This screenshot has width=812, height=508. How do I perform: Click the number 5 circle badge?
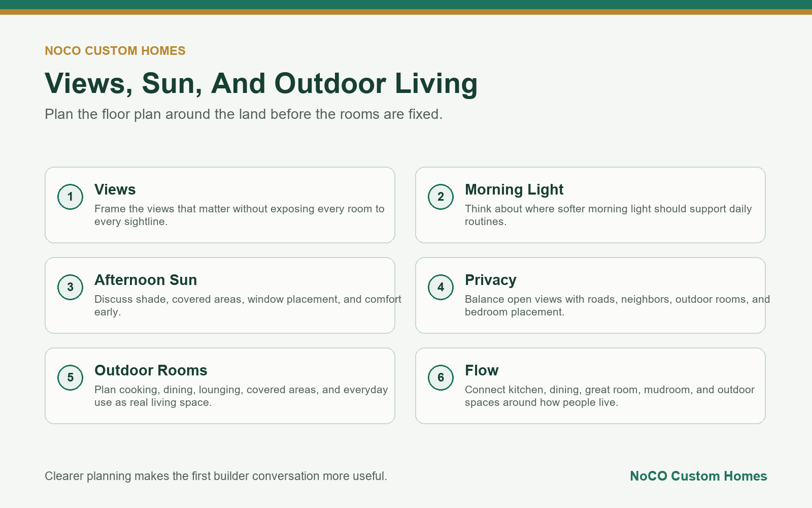pyautogui.click(x=70, y=378)
